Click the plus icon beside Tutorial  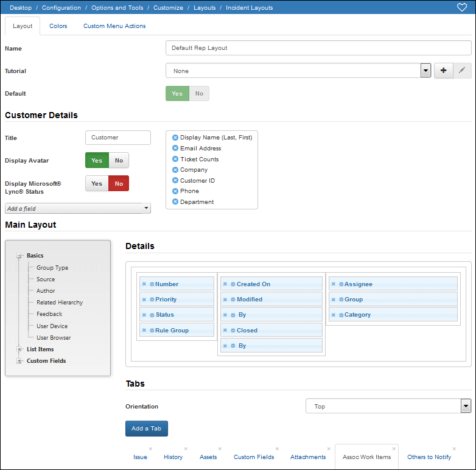coord(444,71)
